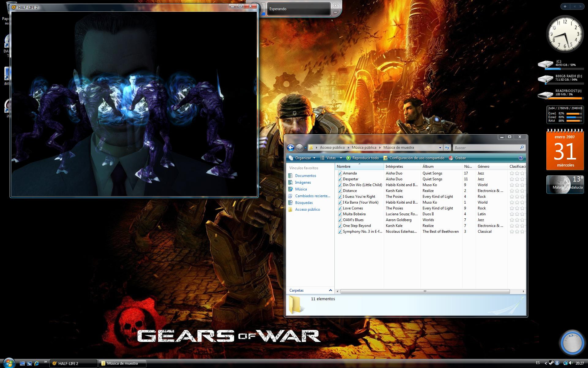
Task: Open the Música favorite link
Action: 301,189
